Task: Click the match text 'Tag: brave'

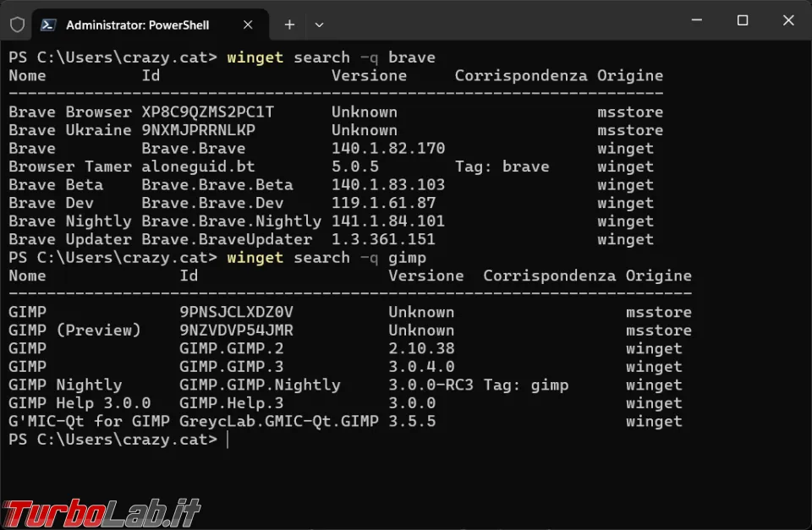Action: (502, 167)
